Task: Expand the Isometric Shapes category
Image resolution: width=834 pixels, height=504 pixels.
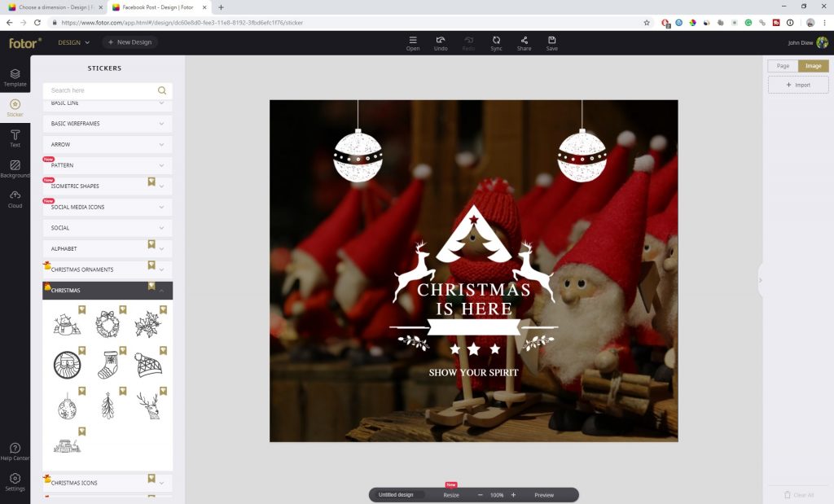Action: (108, 186)
